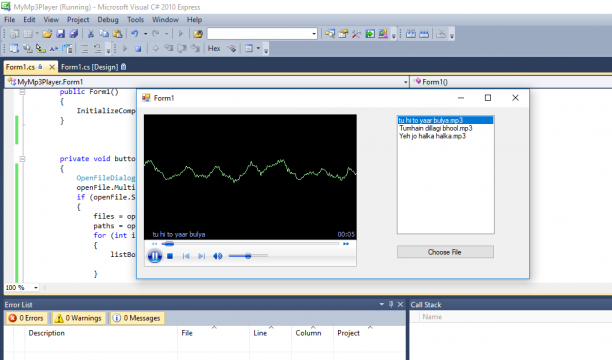Switch to the Form1.cs [Design] tab
Viewport: 612px width, 360px height.
click(93, 67)
